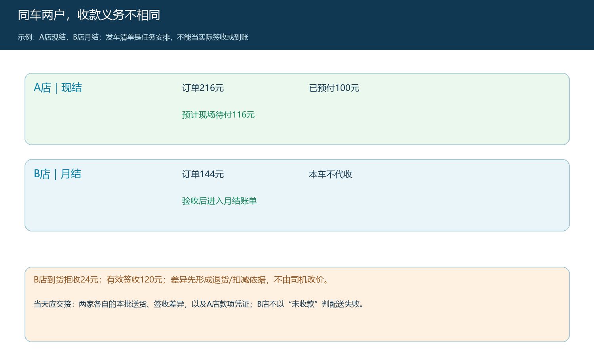Click the B店｜月结 heading

click(57, 174)
